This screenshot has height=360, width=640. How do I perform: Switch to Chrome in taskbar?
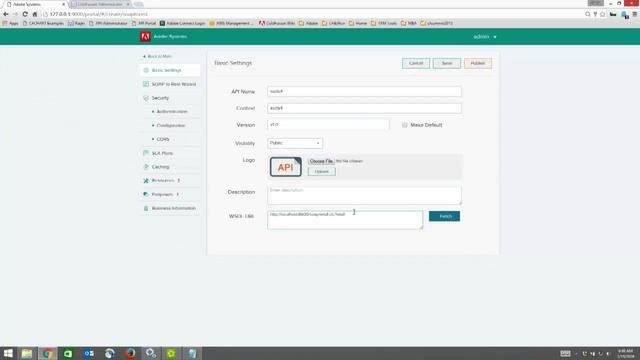47,353
